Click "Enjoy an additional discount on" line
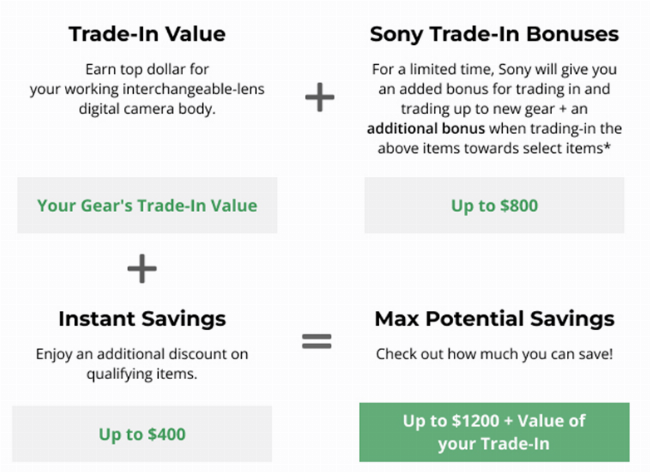Image resolution: width=650 pixels, height=472 pixels. 142,354
